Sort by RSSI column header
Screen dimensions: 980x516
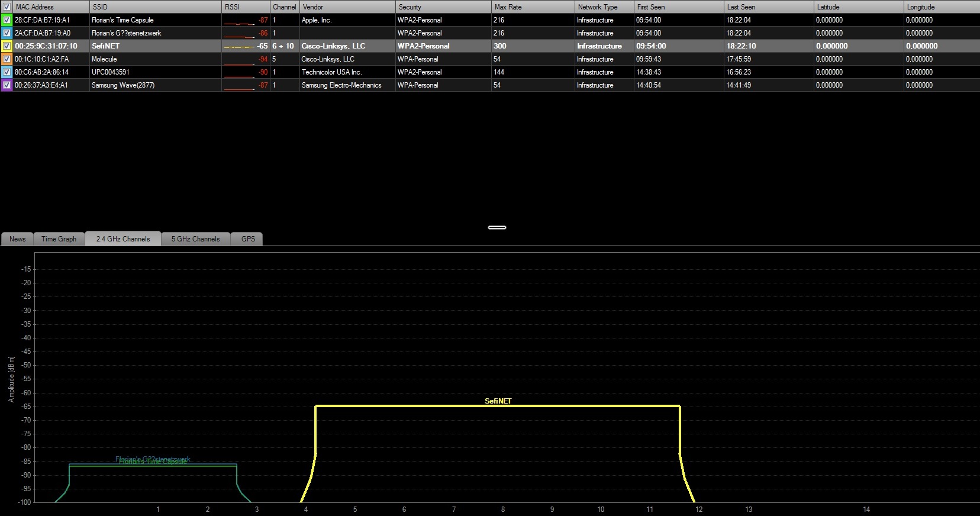click(246, 7)
